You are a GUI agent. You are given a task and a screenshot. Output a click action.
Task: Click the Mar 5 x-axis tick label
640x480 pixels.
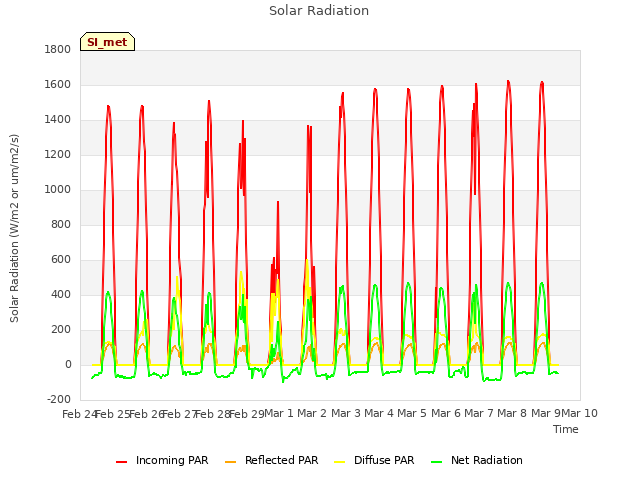tap(412, 413)
